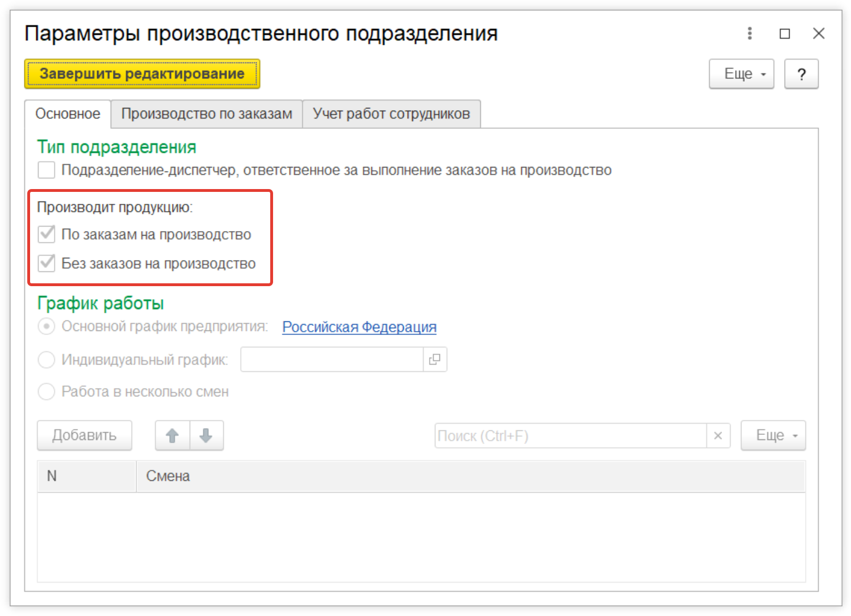Image resolution: width=851 pixels, height=616 pixels.
Task: Expand the top Еще dropdown menu
Action: pos(741,74)
